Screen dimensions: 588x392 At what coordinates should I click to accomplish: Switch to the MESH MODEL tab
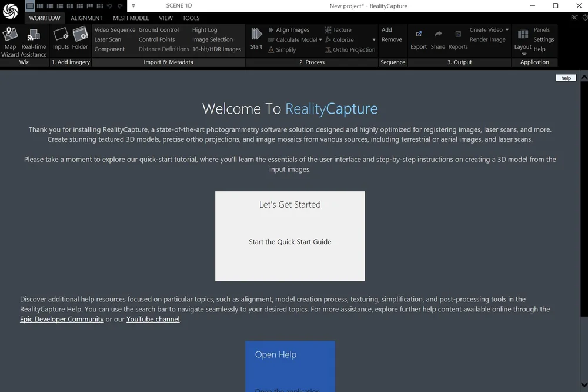click(131, 18)
